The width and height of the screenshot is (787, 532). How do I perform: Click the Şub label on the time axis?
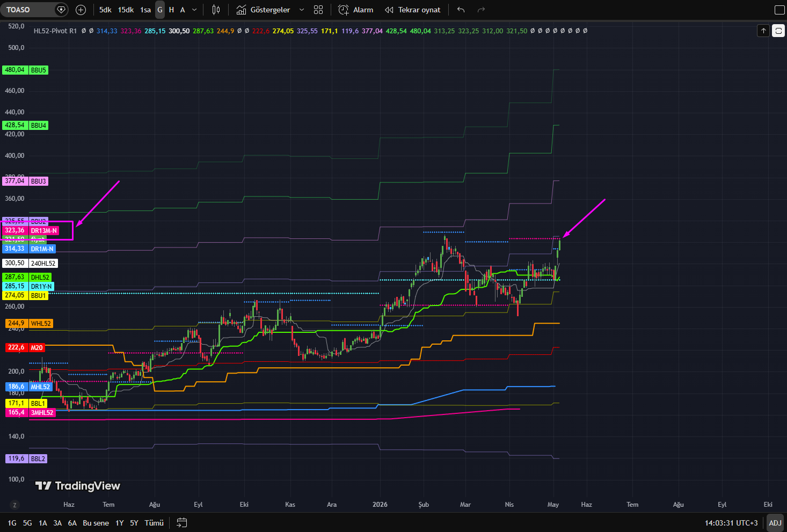click(424, 505)
